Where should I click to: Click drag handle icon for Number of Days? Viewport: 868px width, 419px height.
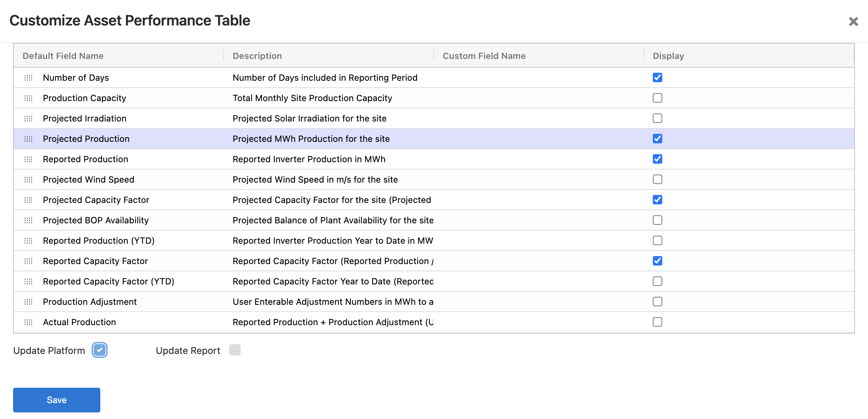[28, 78]
